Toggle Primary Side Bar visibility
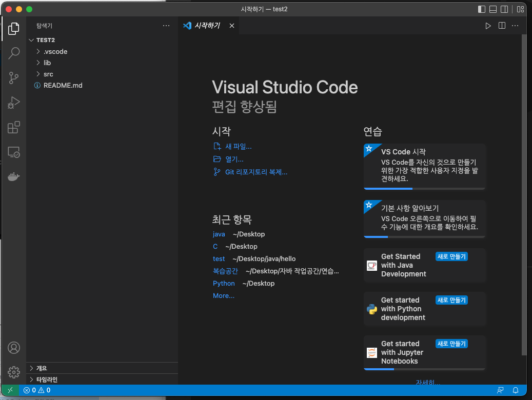Screen dimensions: 532x400 [481, 9]
